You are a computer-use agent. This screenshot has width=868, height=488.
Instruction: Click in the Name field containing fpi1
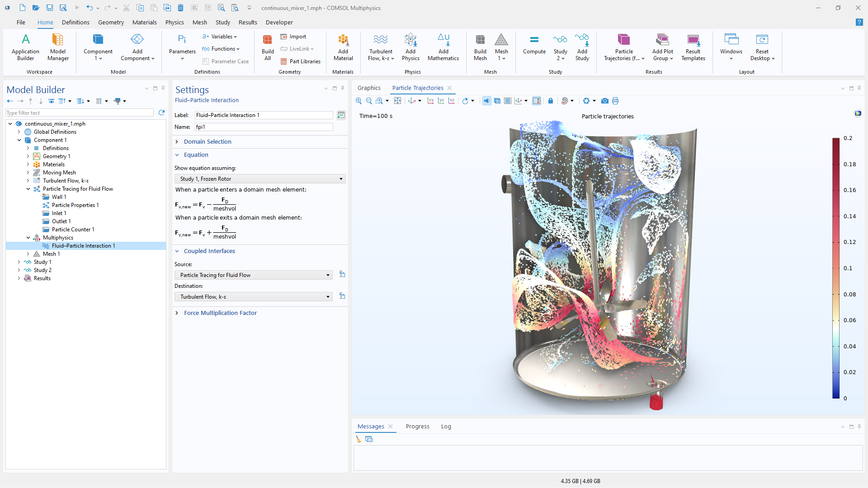pos(264,127)
